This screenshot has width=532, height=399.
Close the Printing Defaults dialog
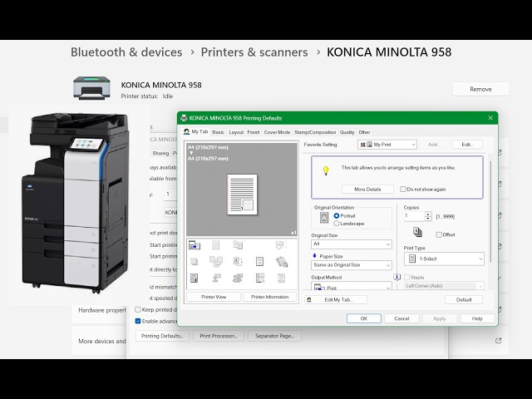490,118
